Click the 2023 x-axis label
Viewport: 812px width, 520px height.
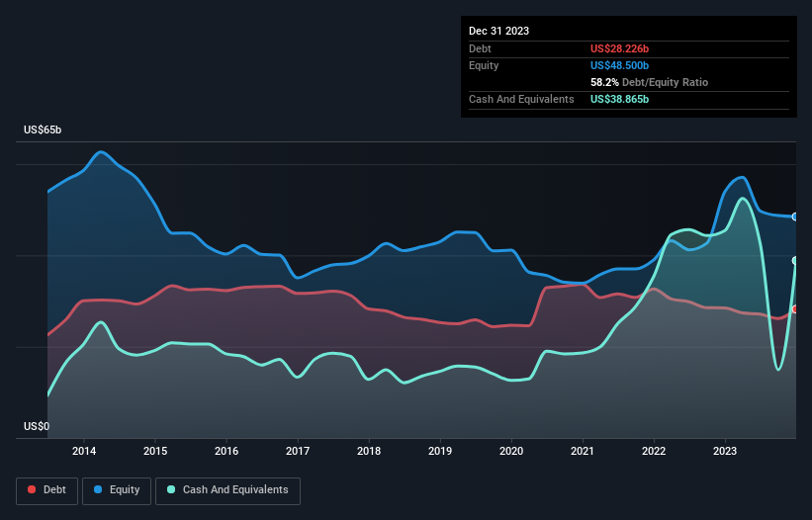coord(725,451)
